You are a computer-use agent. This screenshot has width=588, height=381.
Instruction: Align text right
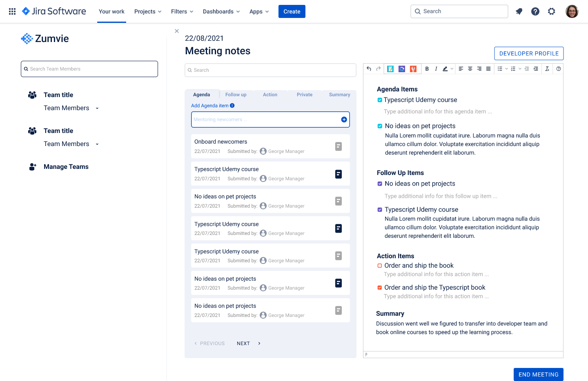click(x=479, y=69)
